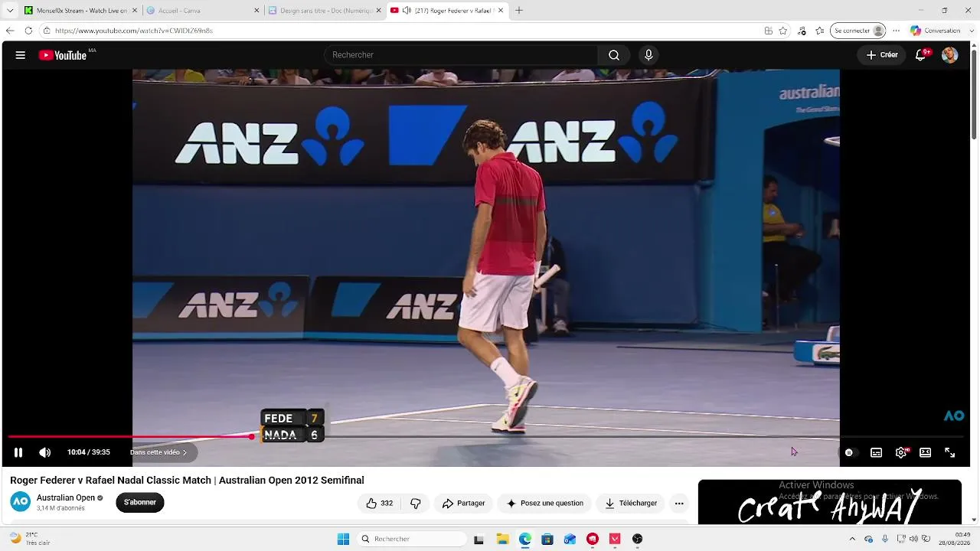This screenshot has width=980, height=551.
Task: Open browser settings and more menu
Action: click(x=897, y=31)
